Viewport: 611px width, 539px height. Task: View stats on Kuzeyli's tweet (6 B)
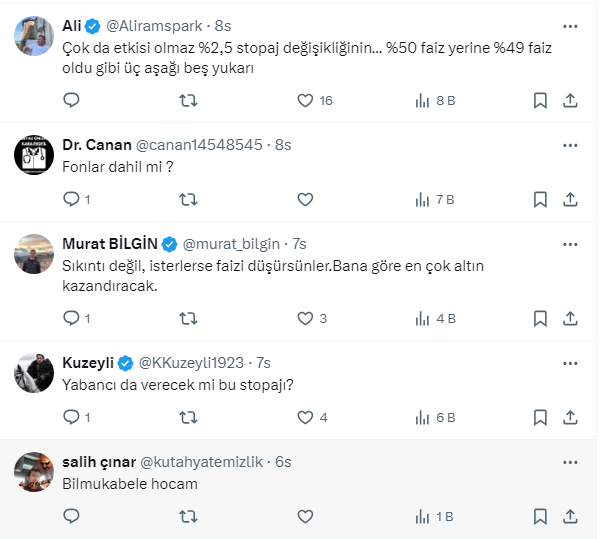(434, 417)
